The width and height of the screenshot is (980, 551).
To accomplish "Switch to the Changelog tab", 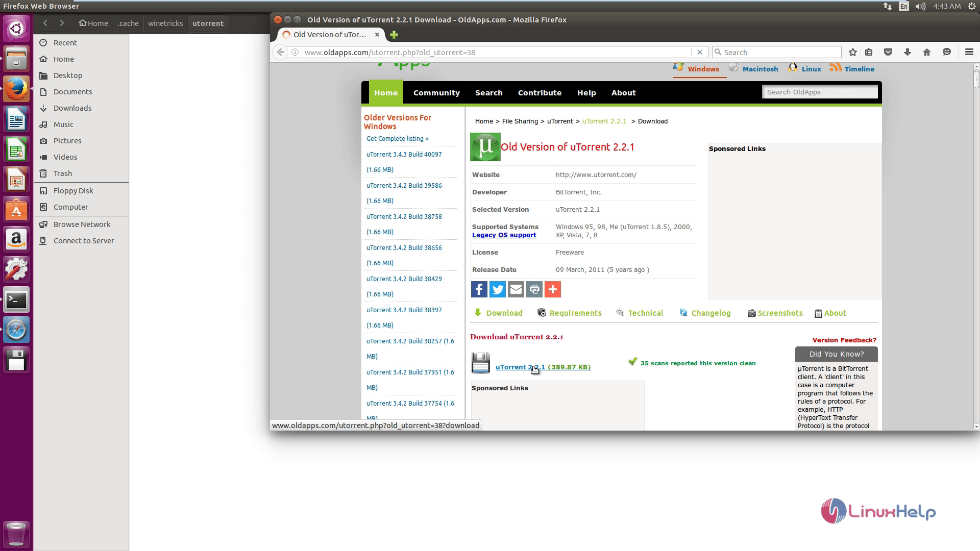I will [x=705, y=313].
